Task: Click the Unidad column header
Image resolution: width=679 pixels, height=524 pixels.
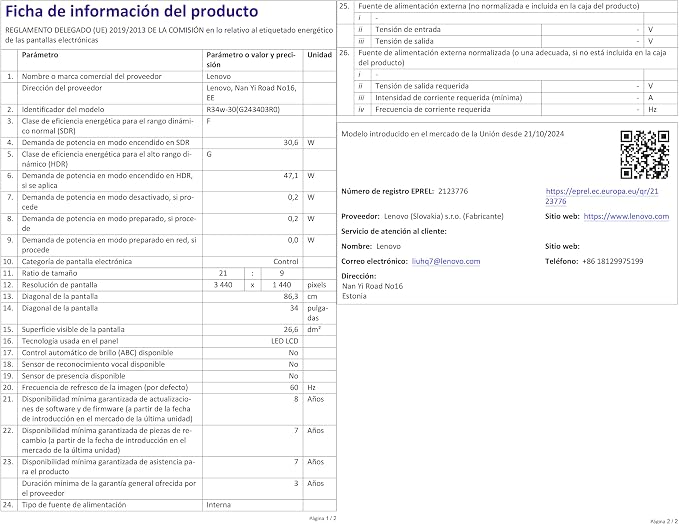Action: tap(319, 55)
